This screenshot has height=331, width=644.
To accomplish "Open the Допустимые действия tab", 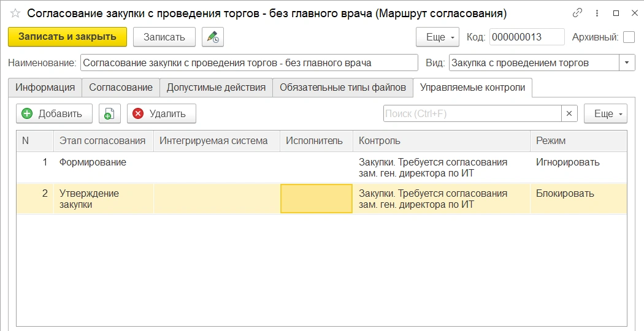I will tap(216, 88).
